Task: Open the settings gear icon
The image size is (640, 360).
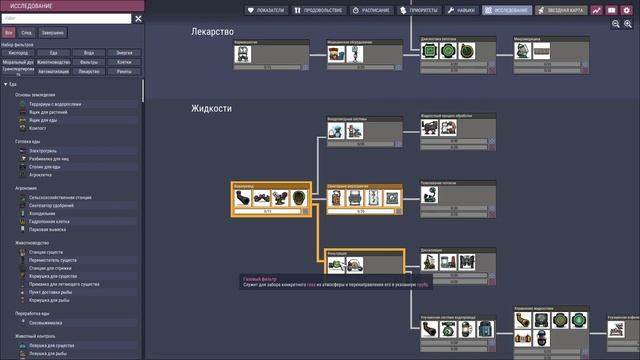Action: 627,10
